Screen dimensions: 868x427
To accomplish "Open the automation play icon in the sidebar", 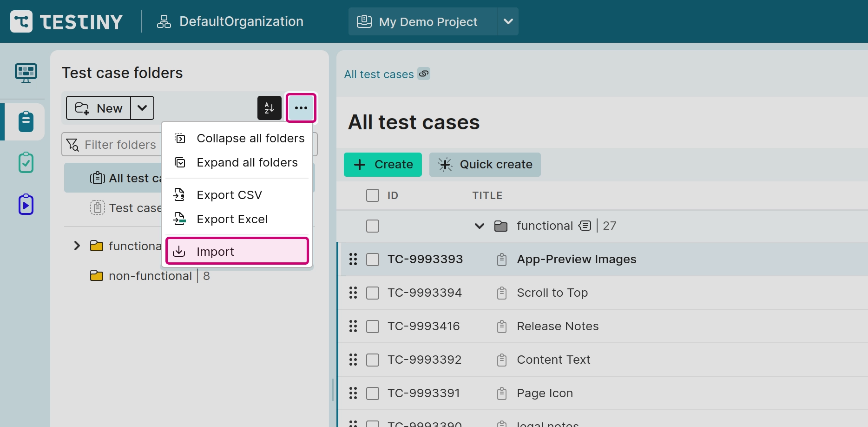I will point(26,204).
